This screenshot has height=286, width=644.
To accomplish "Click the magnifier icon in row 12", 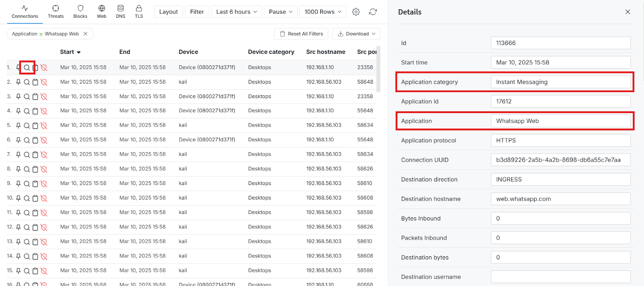I will pos(27,227).
